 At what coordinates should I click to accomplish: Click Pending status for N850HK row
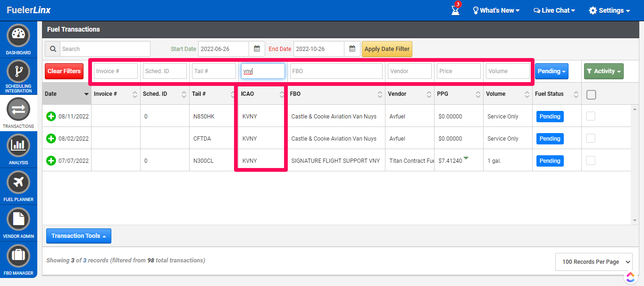pyautogui.click(x=550, y=117)
